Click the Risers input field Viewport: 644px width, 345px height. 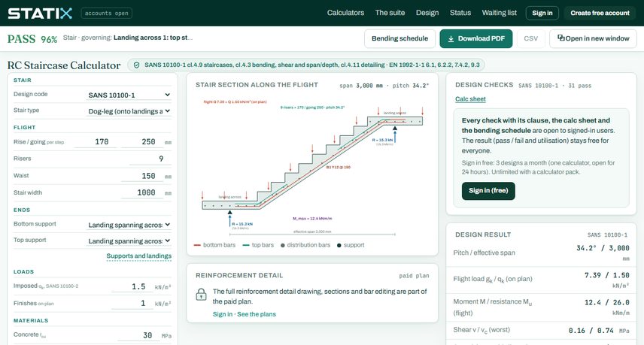click(x=150, y=159)
